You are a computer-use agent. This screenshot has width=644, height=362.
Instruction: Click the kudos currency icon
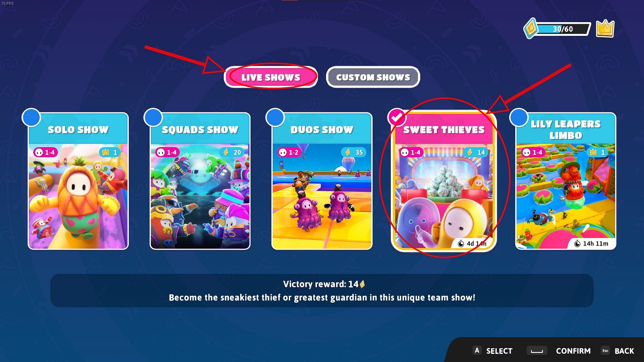click(531, 28)
